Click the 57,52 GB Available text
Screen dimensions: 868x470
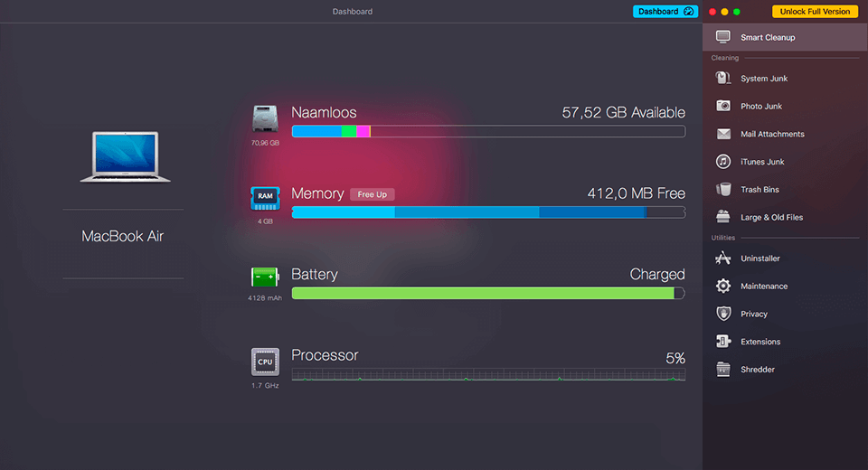(623, 112)
